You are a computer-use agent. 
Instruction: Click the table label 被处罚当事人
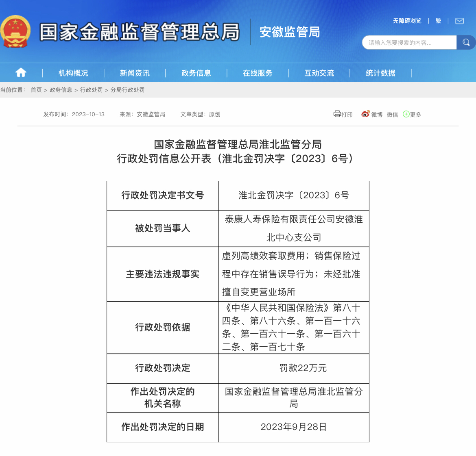163,228
